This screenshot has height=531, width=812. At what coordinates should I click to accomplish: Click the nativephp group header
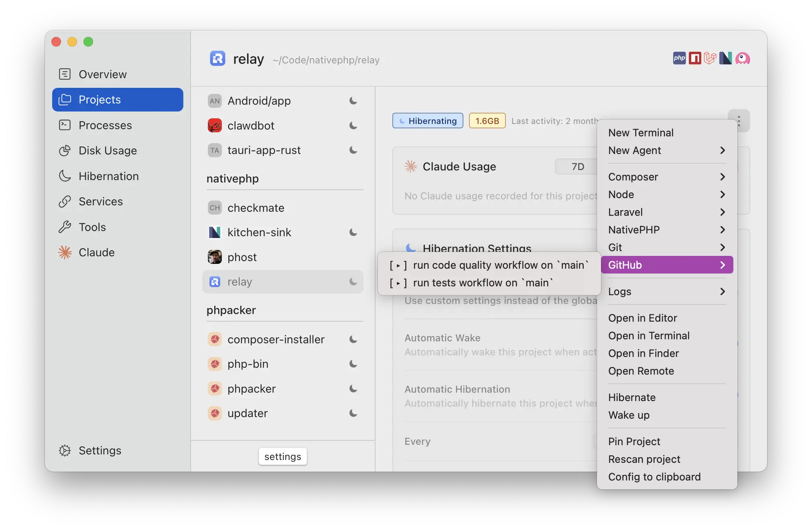233,178
